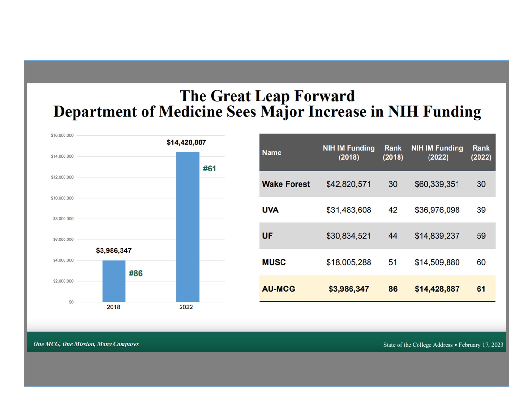
Task: Click AU-MCG 2022 rank 61 in table
Action: point(481,289)
